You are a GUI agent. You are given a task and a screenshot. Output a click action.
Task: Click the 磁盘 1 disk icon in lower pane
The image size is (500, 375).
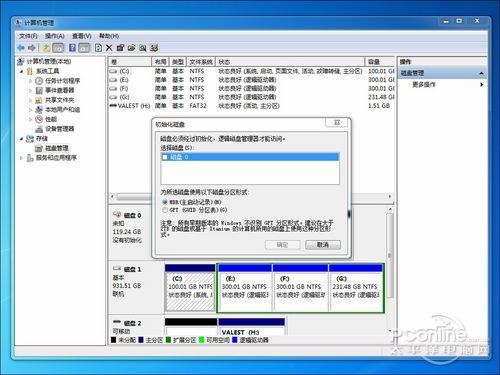pyautogui.click(x=117, y=268)
